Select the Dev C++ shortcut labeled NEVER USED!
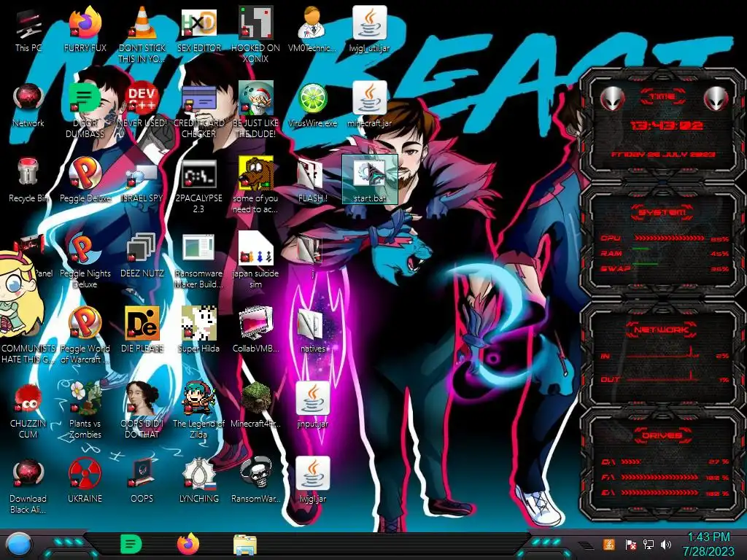747x560 pixels. [x=142, y=105]
